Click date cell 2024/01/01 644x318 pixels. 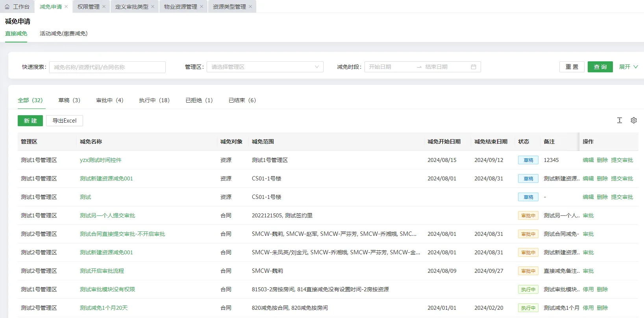[442, 308]
